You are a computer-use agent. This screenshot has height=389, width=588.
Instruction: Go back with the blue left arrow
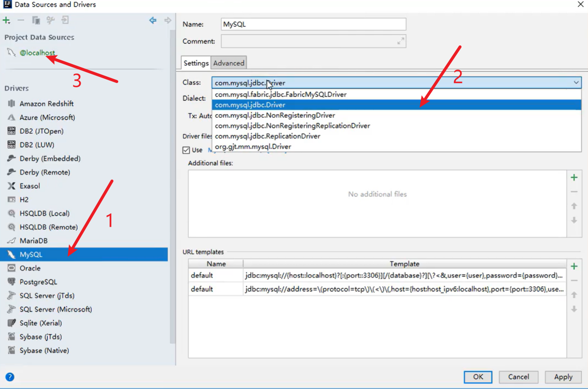click(153, 20)
